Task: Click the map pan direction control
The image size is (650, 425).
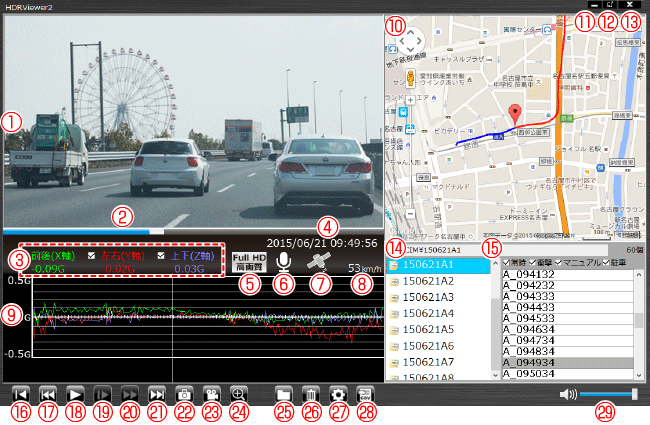Action: tap(410, 41)
